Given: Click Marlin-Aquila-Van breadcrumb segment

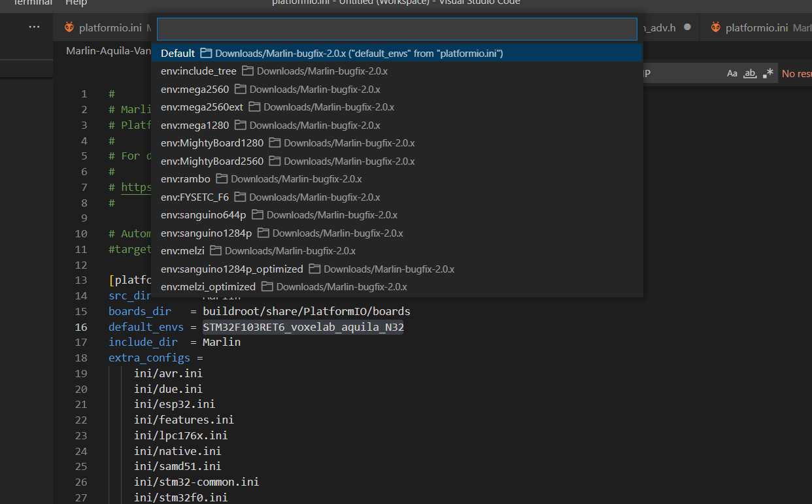Looking at the screenshot, I should (109, 51).
